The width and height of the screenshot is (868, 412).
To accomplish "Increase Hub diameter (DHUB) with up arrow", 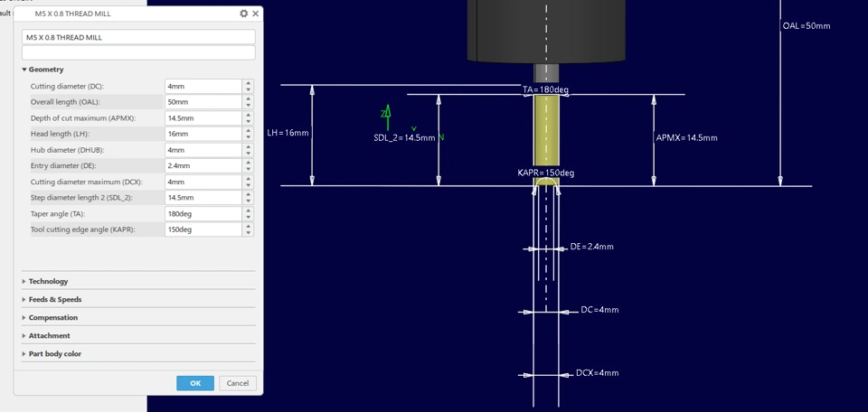I will pyautogui.click(x=249, y=146).
